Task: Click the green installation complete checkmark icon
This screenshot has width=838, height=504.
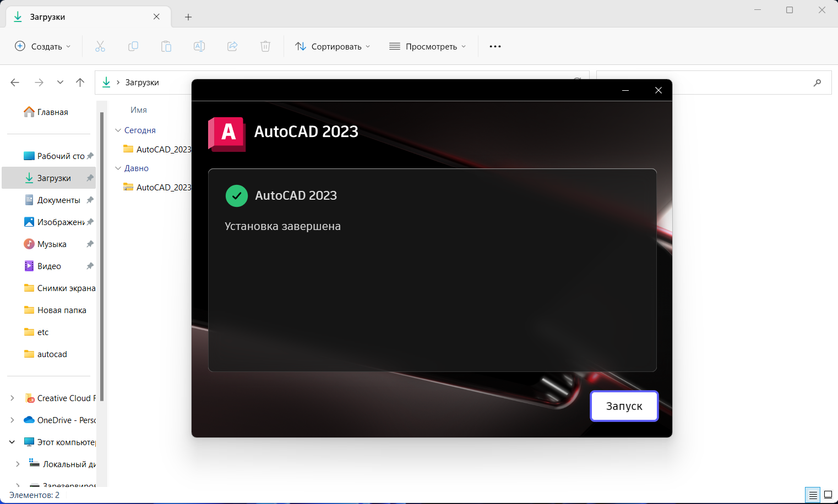Action: pos(237,196)
